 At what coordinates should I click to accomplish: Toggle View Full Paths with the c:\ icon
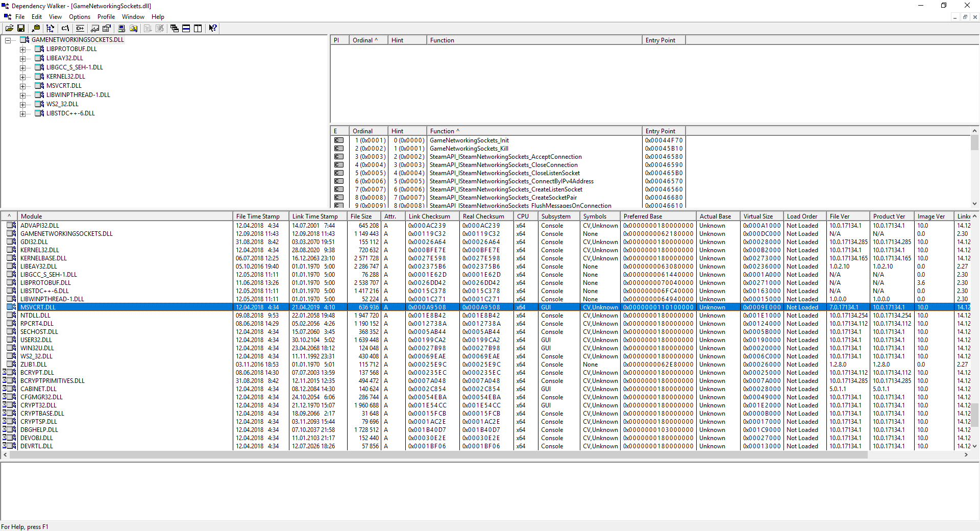(65, 28)
